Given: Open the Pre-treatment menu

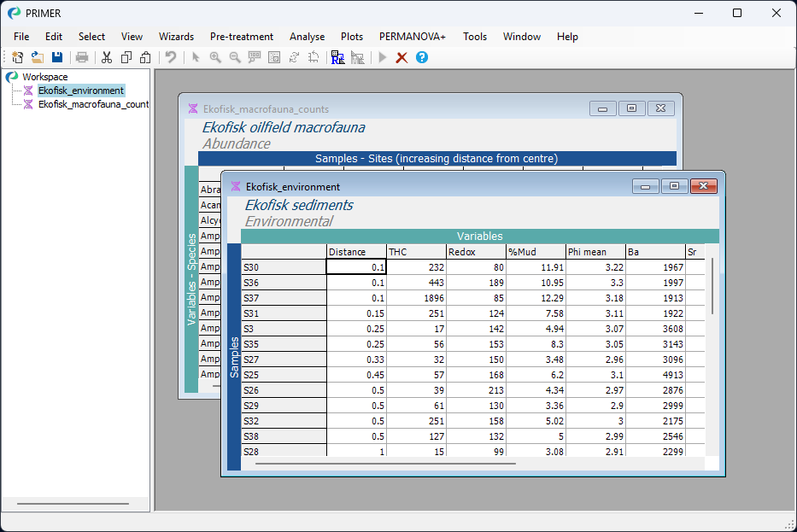Looking at the screenshot, I should [242, 37].
